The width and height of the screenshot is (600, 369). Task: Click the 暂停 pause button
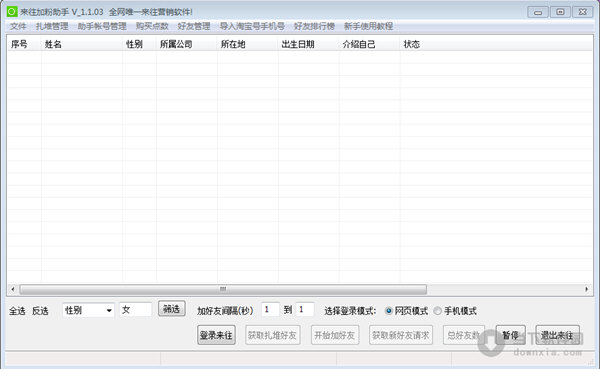pos(510,335)
